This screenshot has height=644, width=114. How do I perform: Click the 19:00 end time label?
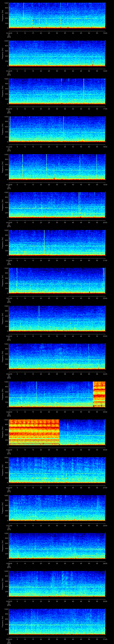pyautogui.click(x=105, y=184)
